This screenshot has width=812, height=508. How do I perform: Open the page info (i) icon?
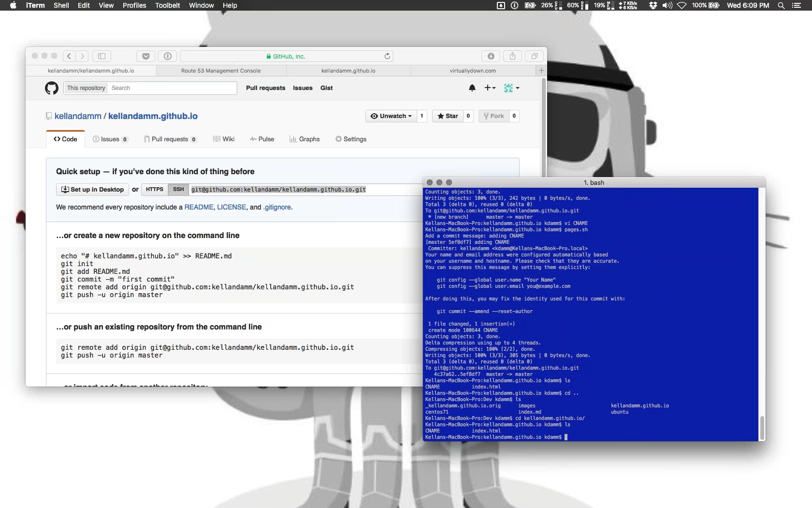167,56
